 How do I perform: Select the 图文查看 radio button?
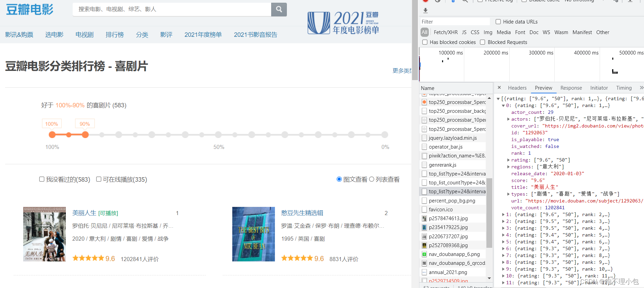[x=339, y=179]
